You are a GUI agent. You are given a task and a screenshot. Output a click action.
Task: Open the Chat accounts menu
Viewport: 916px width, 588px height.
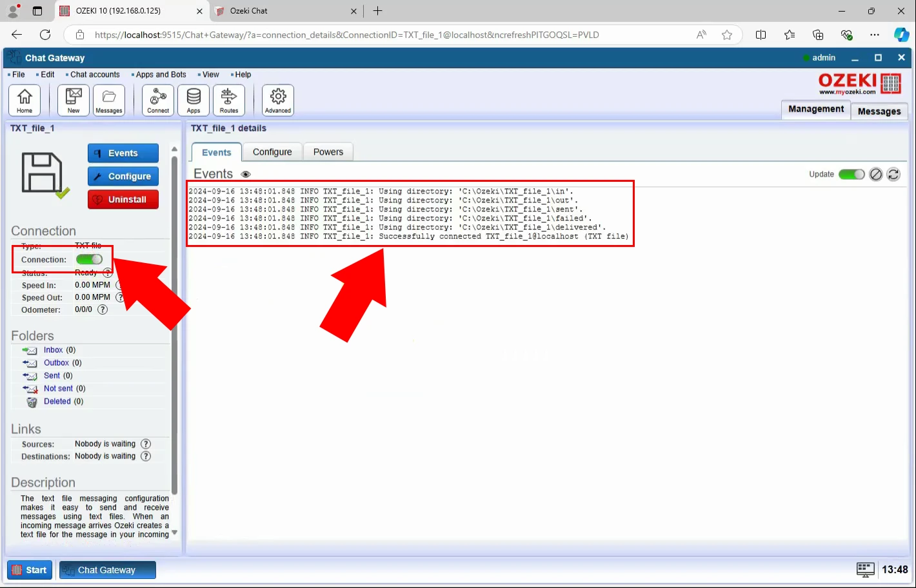94,75
